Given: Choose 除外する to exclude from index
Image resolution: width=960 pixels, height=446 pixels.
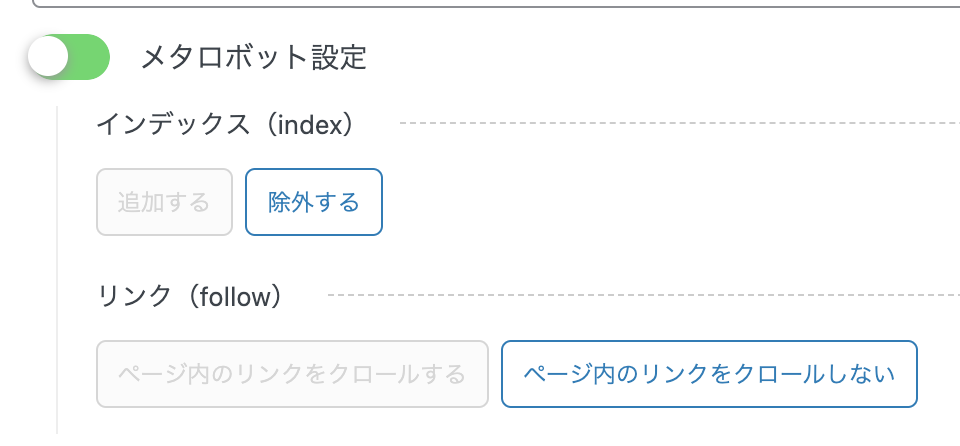Looking at the screenshot, I should point(314,202).
